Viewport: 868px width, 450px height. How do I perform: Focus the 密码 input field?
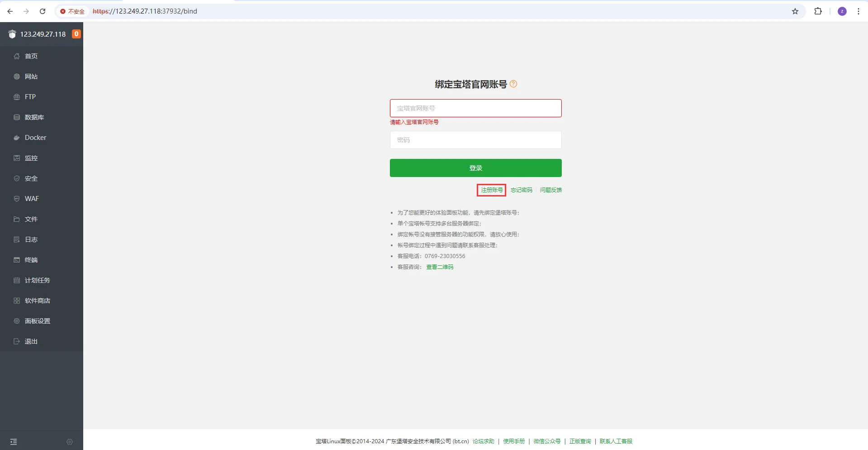click(476, 140)
